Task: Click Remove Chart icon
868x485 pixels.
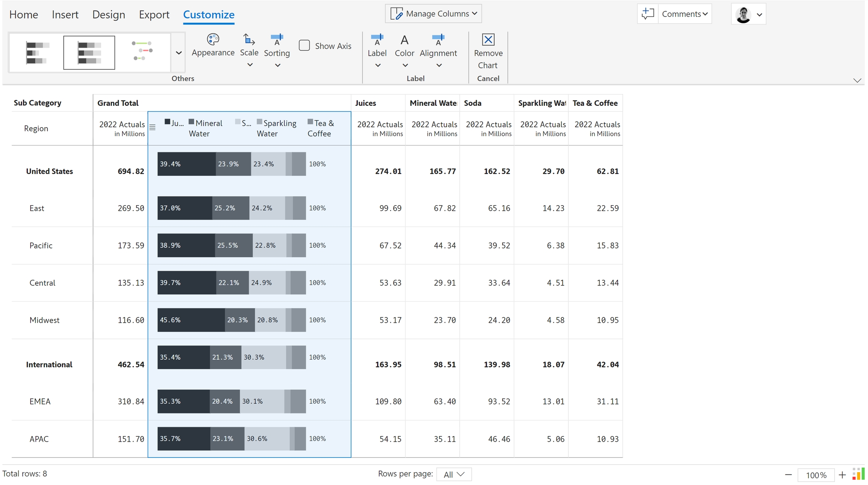Action: click(488, 39)
